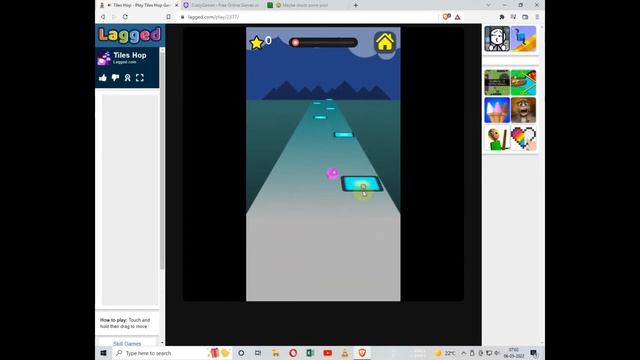This screenshot has width=640, height=360.
Task: Reload the current page
Action: point(125,17)
